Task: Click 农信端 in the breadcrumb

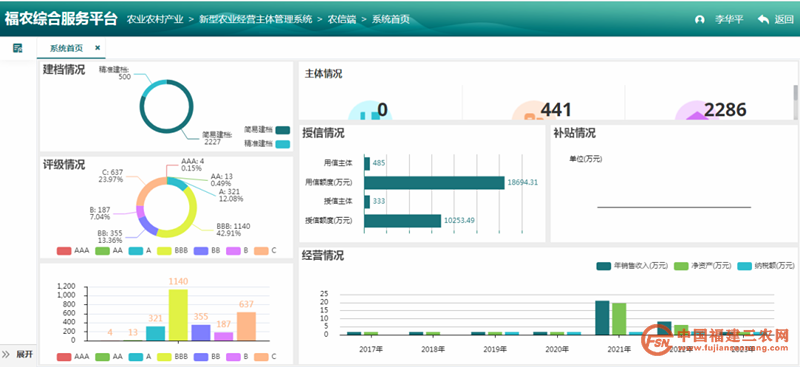Action: click(341, 19)
